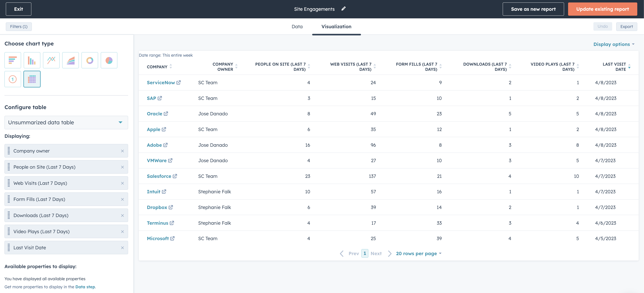The image size is (644, 293).
Task: Select the horizontal bar chart type
Action: (x=13, y=60)
